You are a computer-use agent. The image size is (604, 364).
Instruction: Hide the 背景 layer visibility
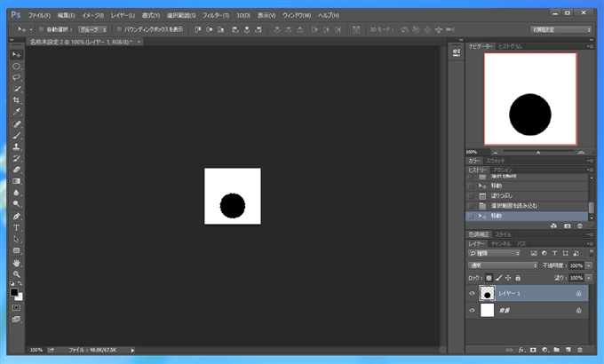[472, 310]
